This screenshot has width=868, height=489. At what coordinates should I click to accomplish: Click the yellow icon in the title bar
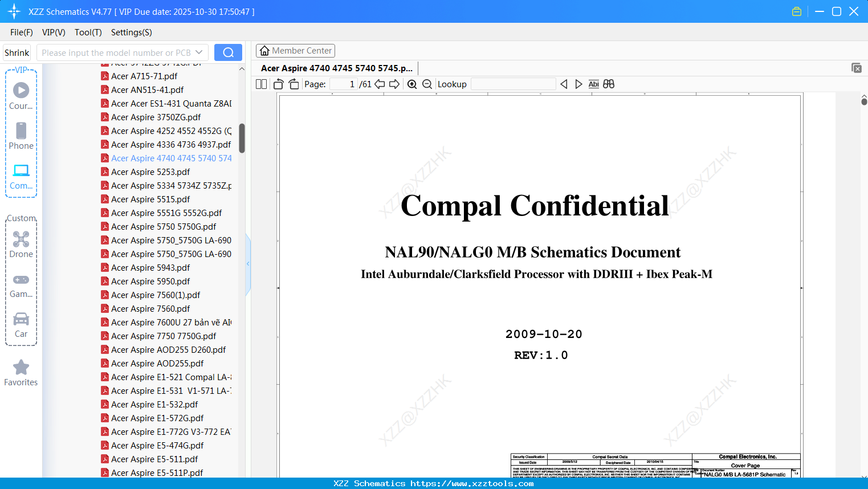coord(797,11)
